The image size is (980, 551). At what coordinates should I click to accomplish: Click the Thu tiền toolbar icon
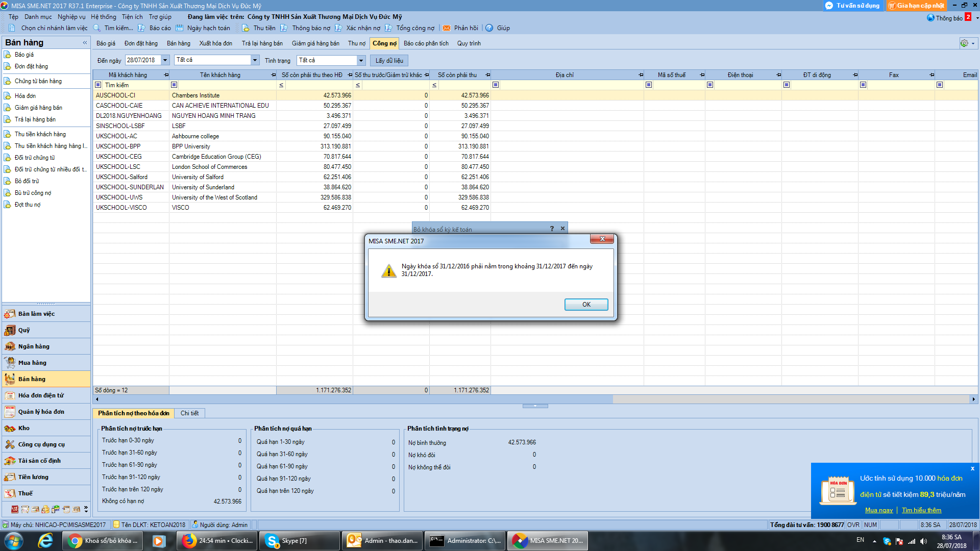coord(246,28)
